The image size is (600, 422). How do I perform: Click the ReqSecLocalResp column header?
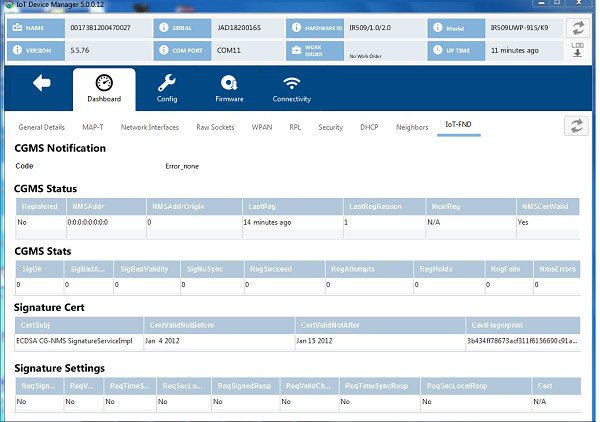[x=476, y=386]
